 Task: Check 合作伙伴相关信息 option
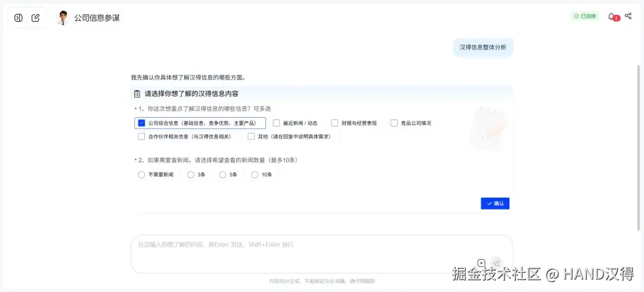[142, 137]
